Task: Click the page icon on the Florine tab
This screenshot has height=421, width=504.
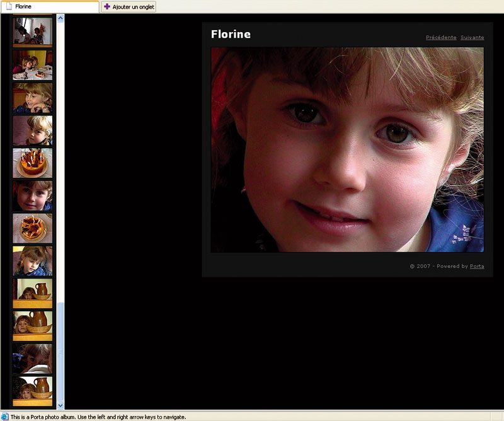Action: pos(9,6)
